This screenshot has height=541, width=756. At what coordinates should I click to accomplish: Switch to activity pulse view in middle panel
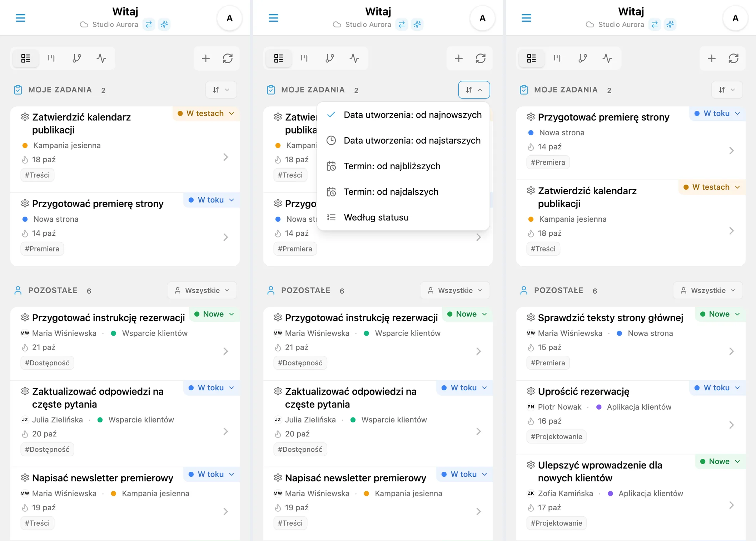(354, 58)
